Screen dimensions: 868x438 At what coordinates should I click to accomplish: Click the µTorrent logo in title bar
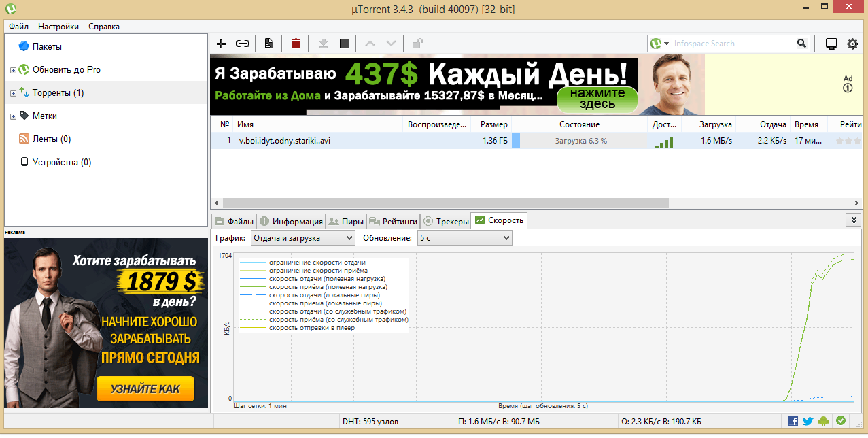pyautogui.click(x=11, y=9)
